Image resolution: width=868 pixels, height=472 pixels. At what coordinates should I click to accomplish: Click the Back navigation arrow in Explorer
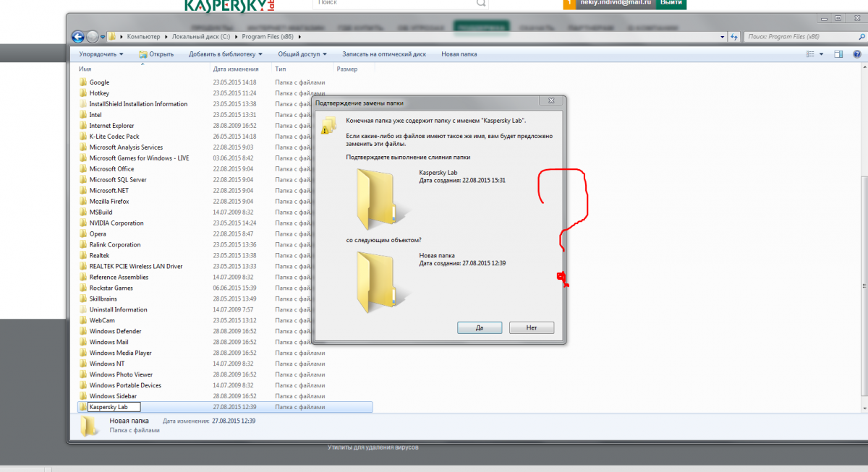click(x=78, y=36)
